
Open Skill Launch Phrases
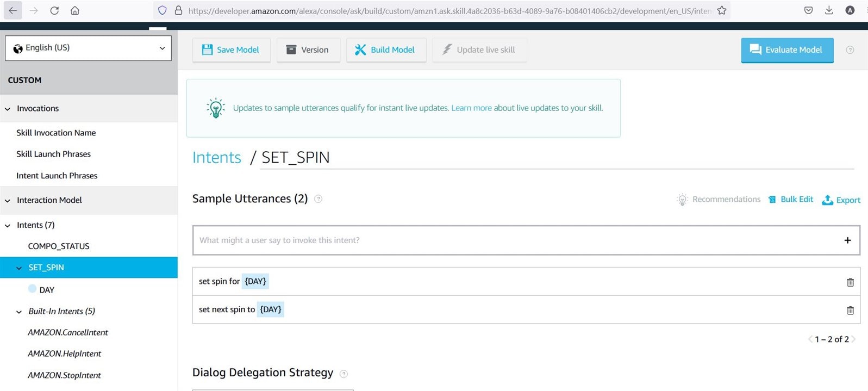pos(53,154)
